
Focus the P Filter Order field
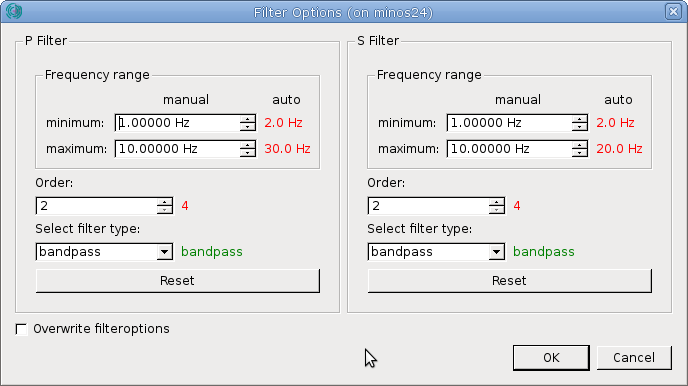(97, 206)
